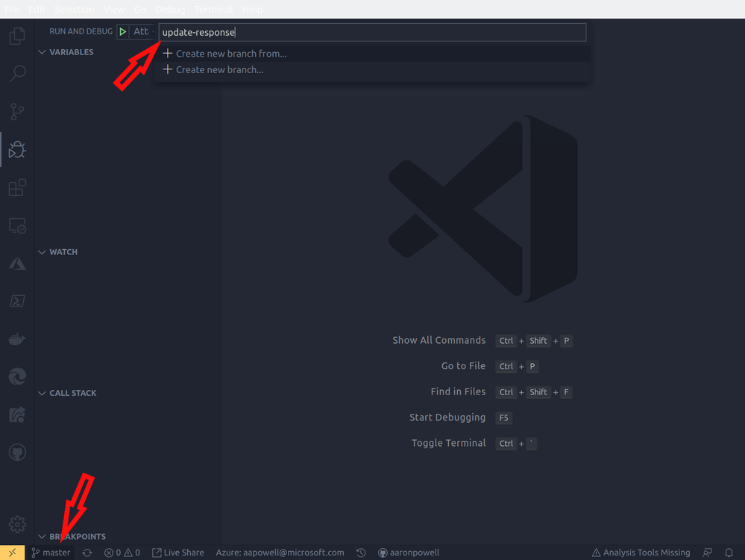The width and height of the screenshot is (745, 560).
Task: Click Live Share in the status bar
Action: (x=178, y=553)
